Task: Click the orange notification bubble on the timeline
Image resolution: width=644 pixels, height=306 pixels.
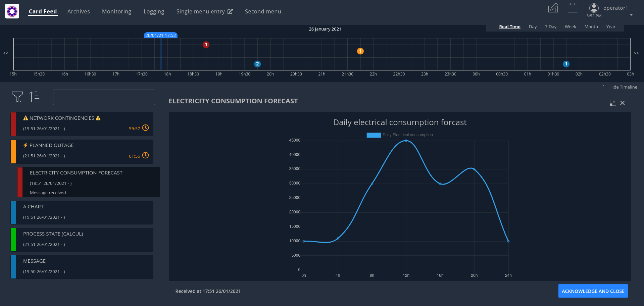Action: pos(360,51)
